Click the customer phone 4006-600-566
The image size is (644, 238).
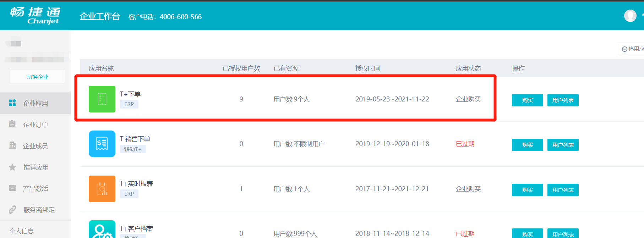click(181, 17)
